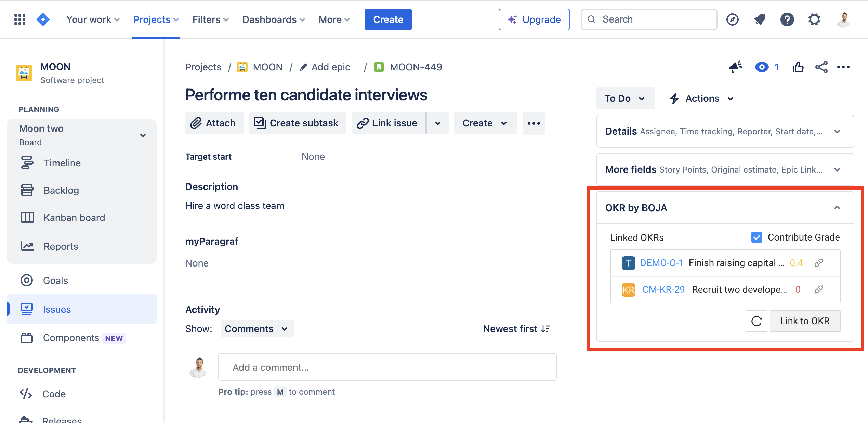Toggle the Contribute Grade checkbox
The height and width of the screenshot is (423, 868).
757,237
